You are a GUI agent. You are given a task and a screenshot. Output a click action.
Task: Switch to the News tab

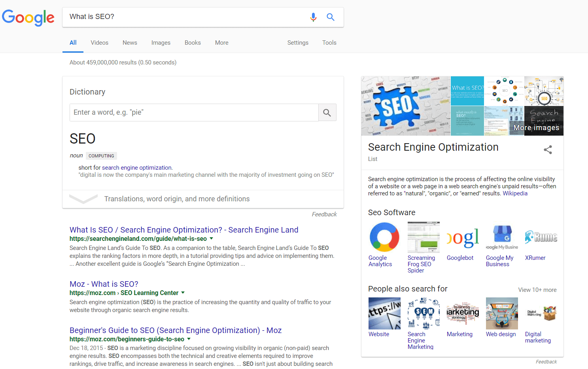pyautogui.click(x=130, y=43)
